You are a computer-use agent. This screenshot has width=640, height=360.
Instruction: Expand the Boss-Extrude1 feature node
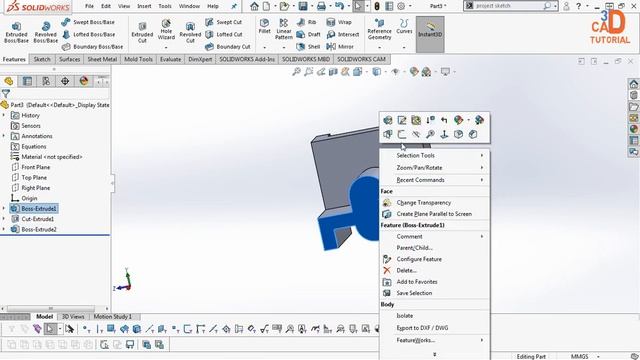pyautogui.click(x=4, y=209)
